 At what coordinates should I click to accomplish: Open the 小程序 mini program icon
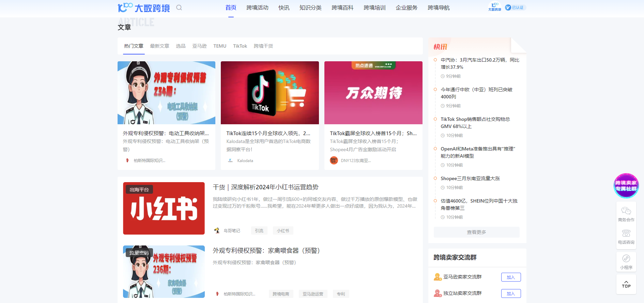(626, 258)
